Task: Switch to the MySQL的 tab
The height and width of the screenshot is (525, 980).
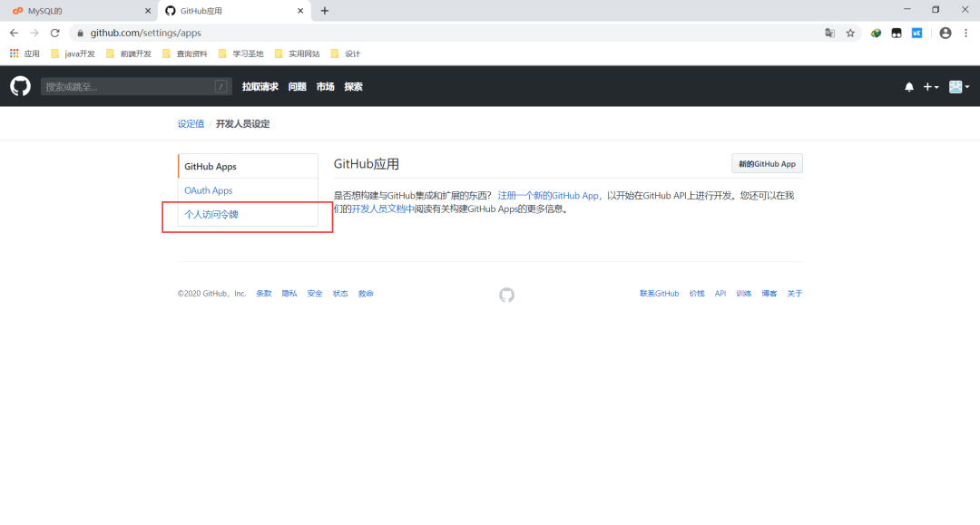Action: click(80, 11)
